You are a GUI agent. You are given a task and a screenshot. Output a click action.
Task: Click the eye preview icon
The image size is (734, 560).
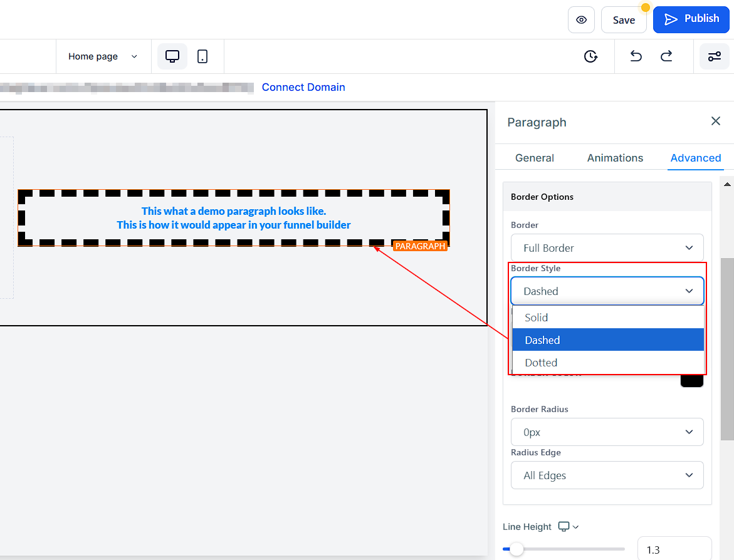pos(581,20)
